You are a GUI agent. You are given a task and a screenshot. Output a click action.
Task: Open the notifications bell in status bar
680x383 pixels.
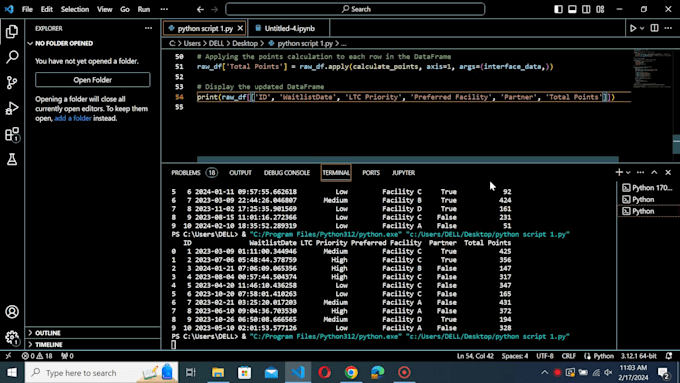(669, 356)
